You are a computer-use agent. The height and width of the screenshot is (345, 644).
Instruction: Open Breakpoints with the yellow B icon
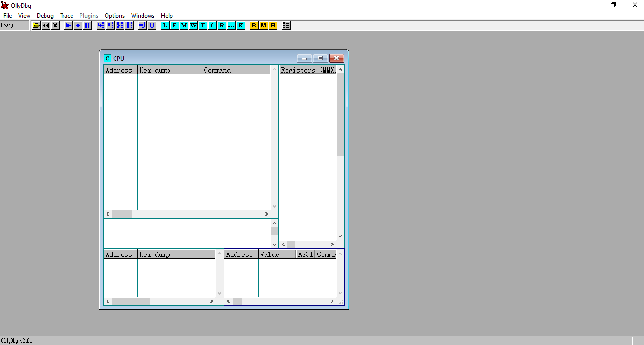click(x=254, y=26)
